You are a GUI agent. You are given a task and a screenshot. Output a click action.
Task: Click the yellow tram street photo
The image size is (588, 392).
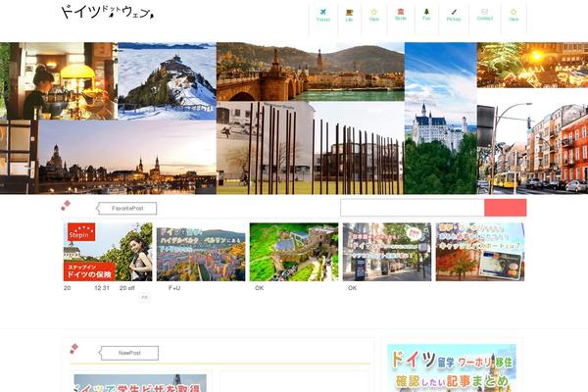[x=532, y=149]
